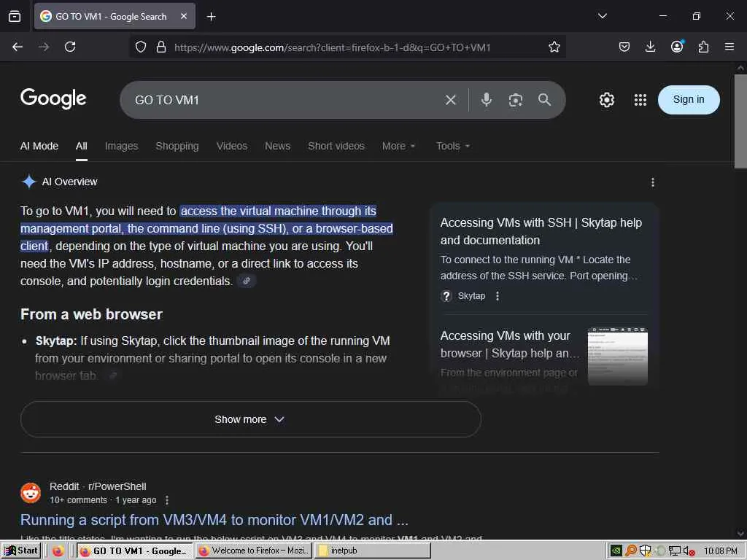Expand AI Overview with Show more
The image size is (747, 560).
point(251,419)
